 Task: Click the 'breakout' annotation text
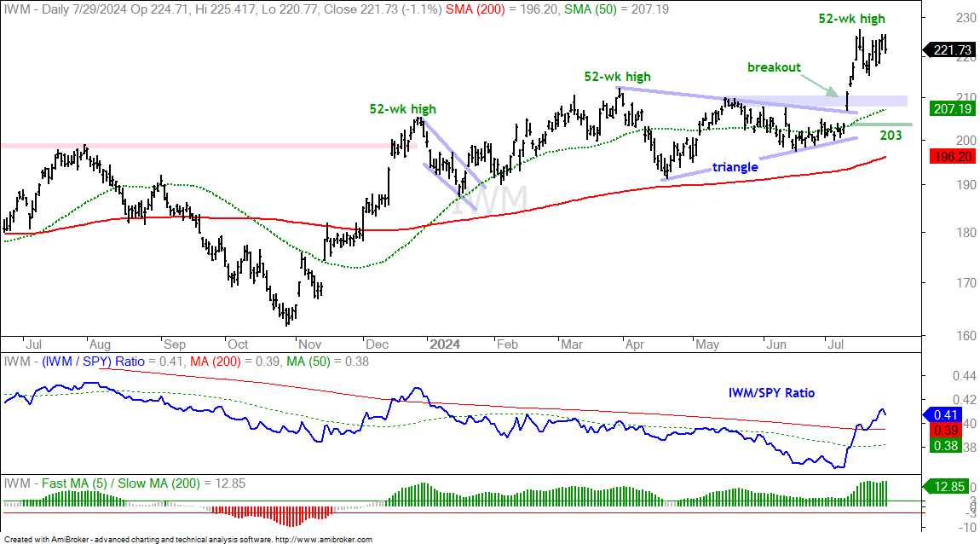point(774,67)
